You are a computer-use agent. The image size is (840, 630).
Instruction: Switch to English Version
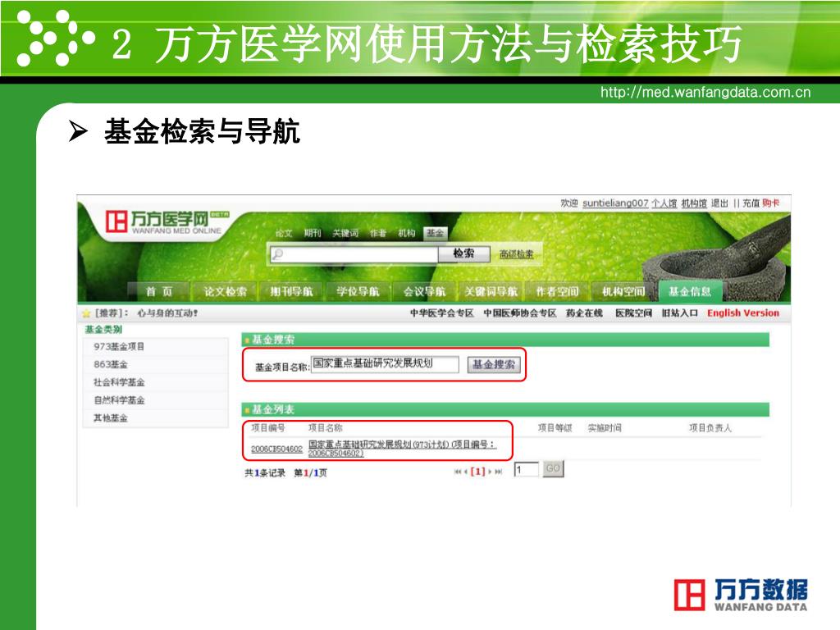click(x=743, y=313)
